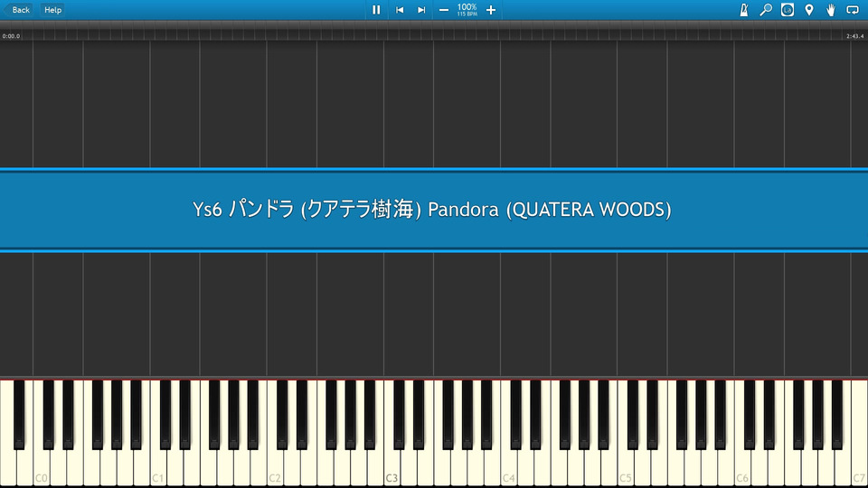Play the C6 piano key
868x488 pixels.
coord(742,467)
